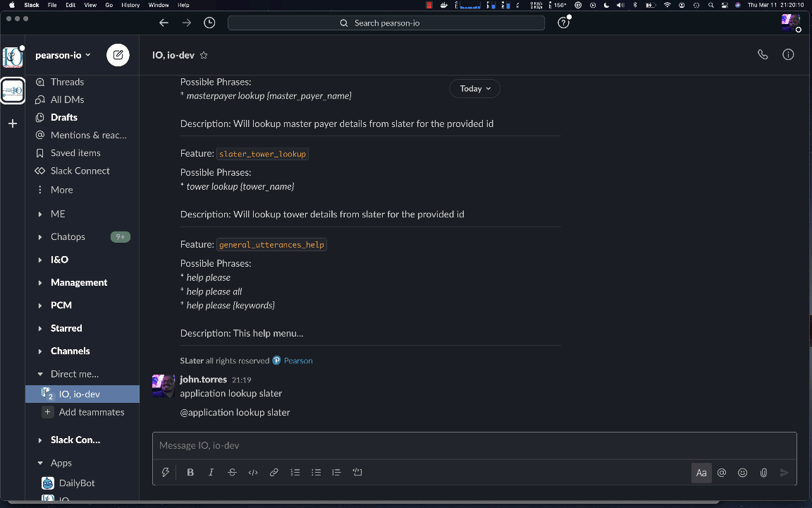
Task: Collapse the Apps sidebar section
Action: [40, 463]
